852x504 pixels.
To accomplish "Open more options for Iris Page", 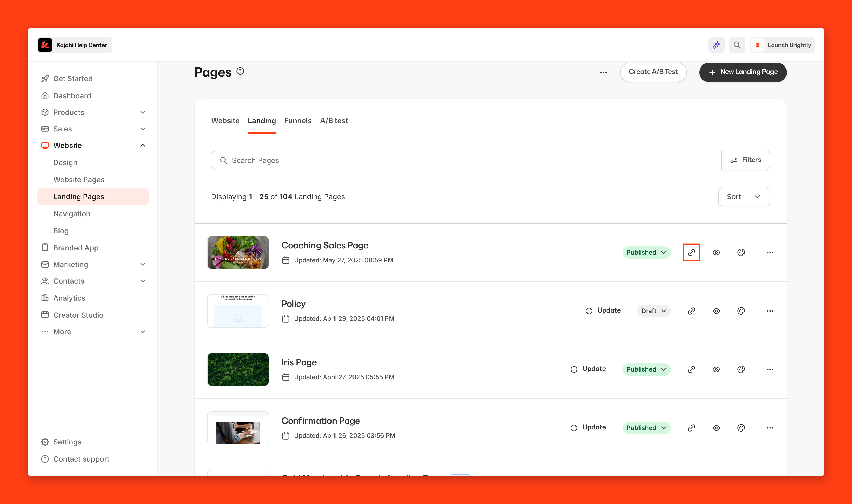I will pos(770,369).
